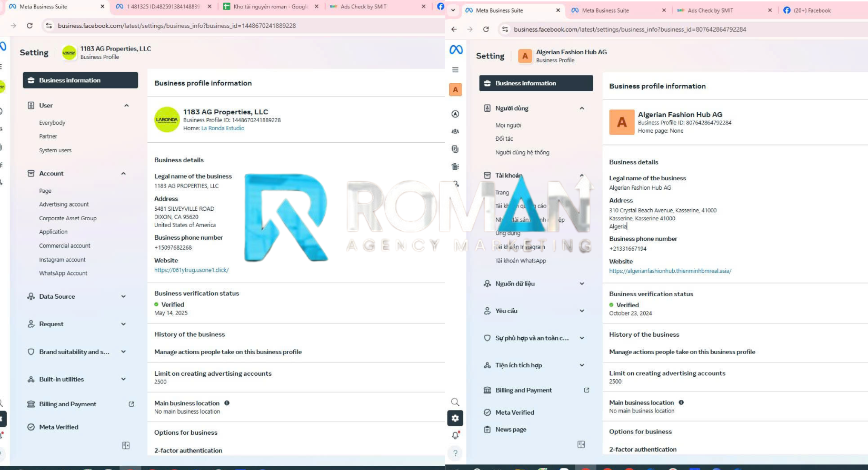Open the hamburger menu below the Meta logo

(455, 70)
